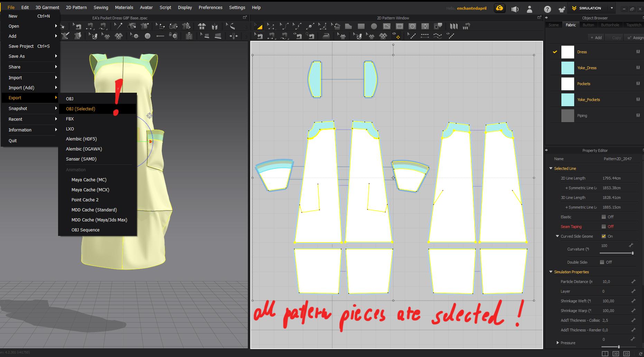Select the Add Point / Split Line tool
The width and height of the screenshot is (644, 357).
310,26
